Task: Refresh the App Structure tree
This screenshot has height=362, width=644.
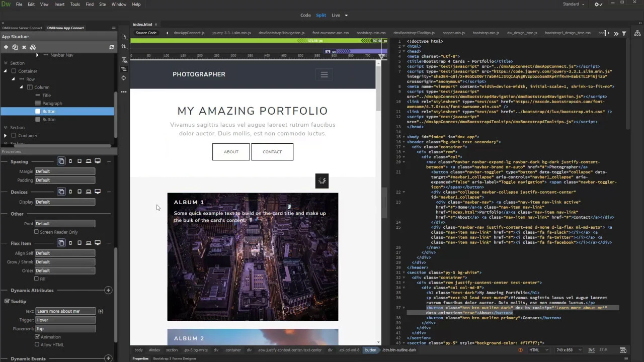Action: pyautogui.click(x=112, y=47)
